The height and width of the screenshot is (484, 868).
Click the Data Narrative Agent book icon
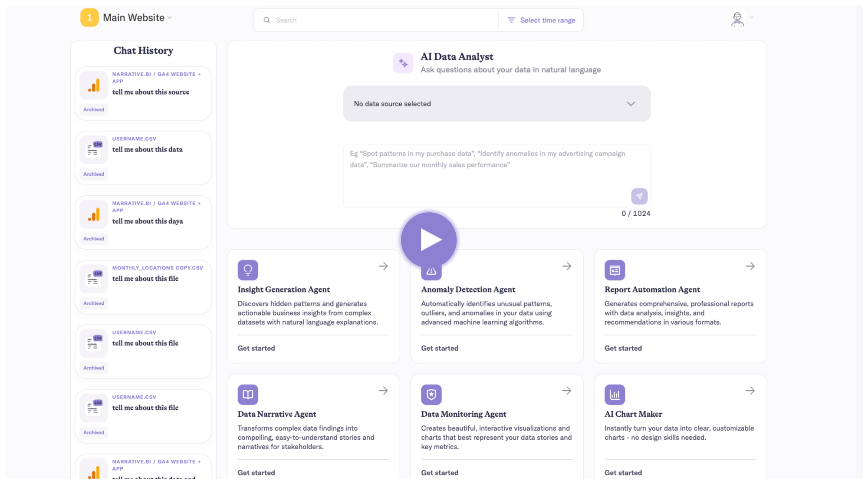(248, 395)
